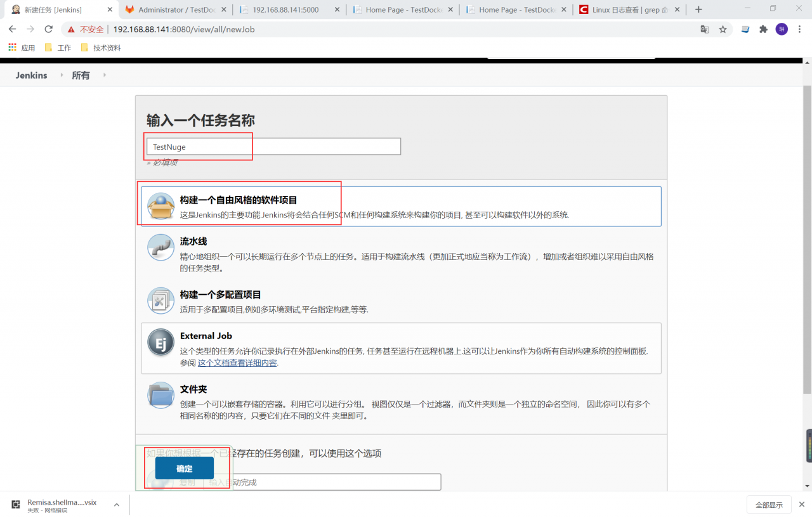Click the Chrome extensions puzzle icon
Image resolution: width=812 pixels, height=518 pixels.
click(763, 29)
